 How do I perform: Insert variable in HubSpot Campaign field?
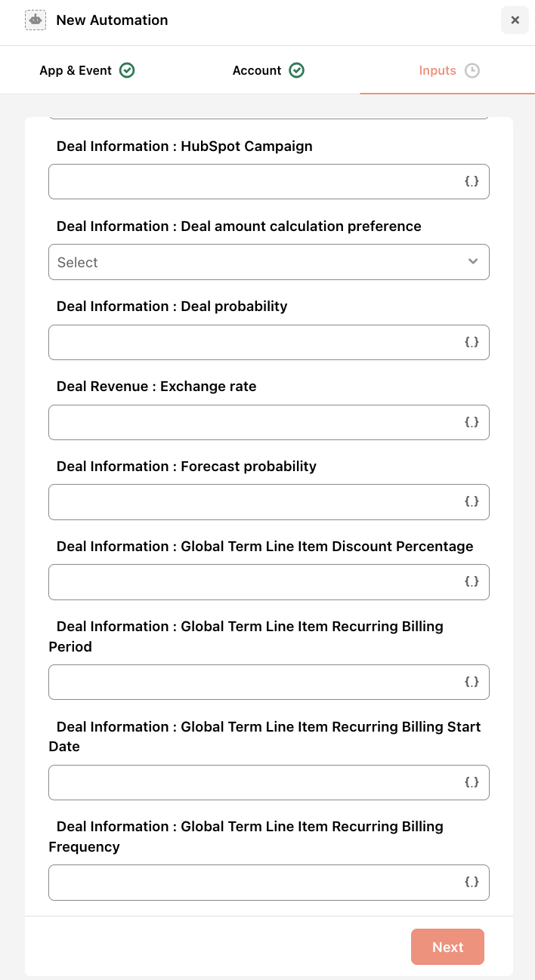pos(472,182)
